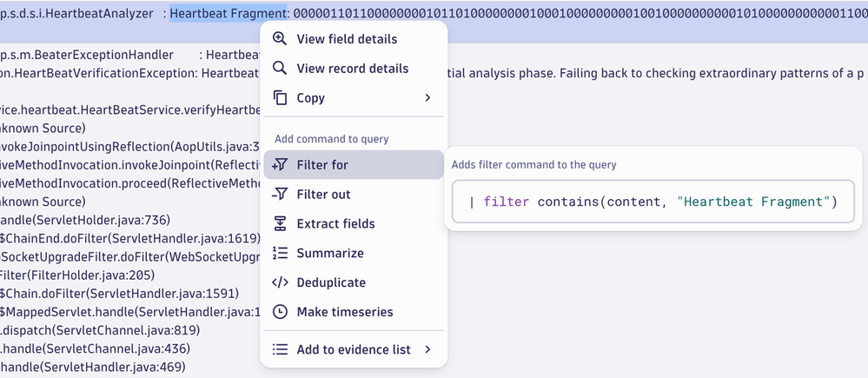This screenshot has height=378, width=868.
Task: Click the Copy icon in context menu
Action: 280,98
